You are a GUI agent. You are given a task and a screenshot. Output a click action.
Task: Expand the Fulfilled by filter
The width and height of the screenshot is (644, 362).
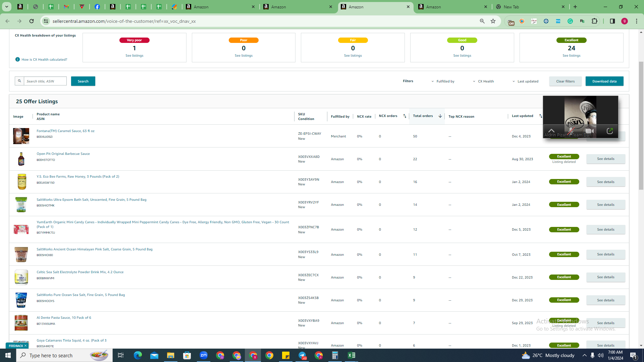[x=443, y=81]
